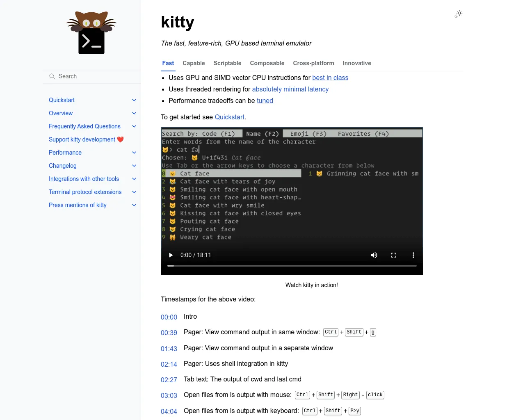Expand the Quickstart sidebar section

(134, 100)
